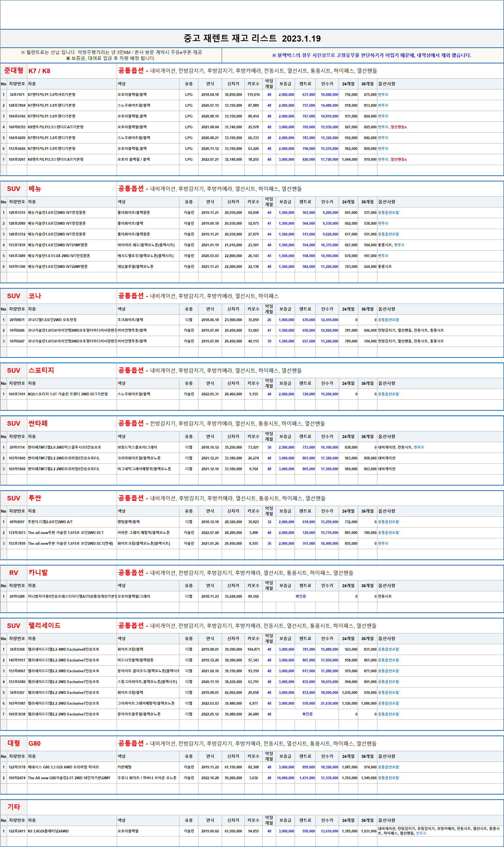Click the 팰리세이드 section heading

click(x=45, y=626)
